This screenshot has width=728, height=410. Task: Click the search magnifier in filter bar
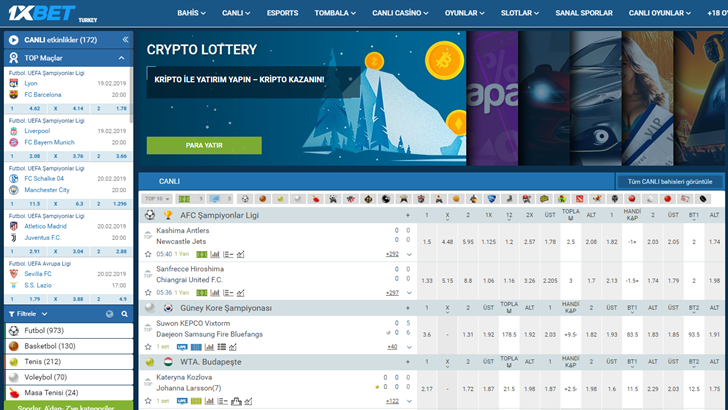click(x=124, y=314)
